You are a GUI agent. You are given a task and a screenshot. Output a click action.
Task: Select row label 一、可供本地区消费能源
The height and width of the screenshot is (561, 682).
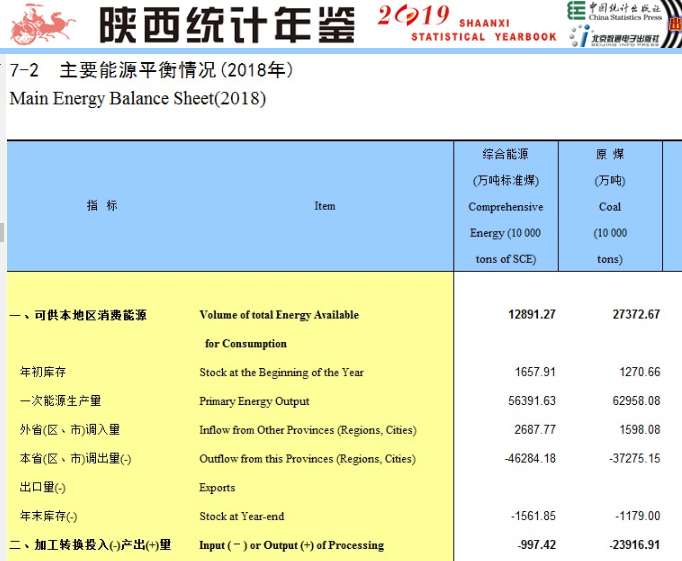coord(78,315)
